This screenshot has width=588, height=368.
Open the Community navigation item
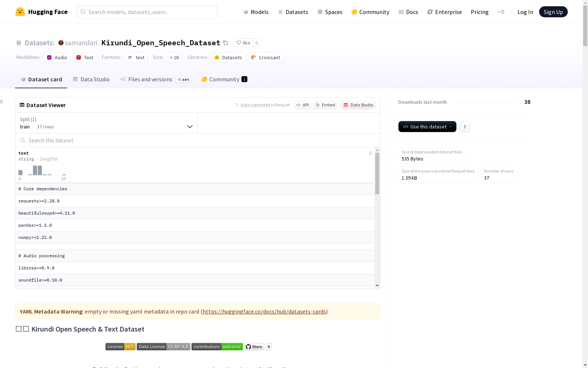370,12
